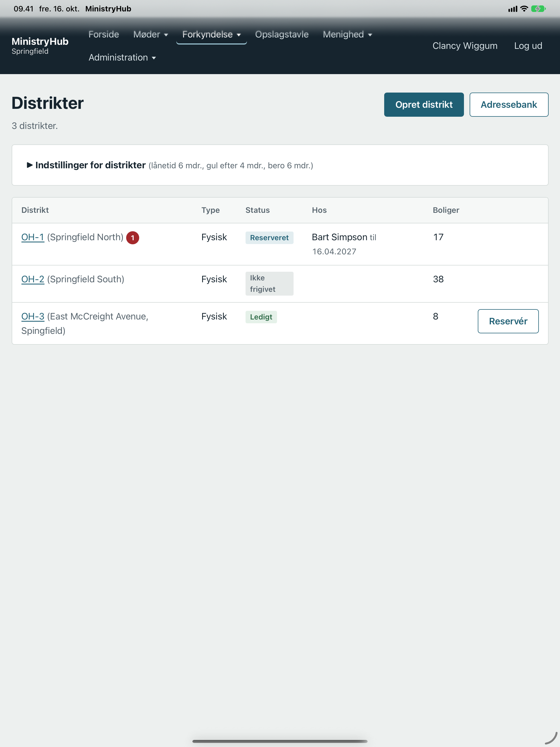
Task: Tap the cellular signal bars icon
Action: click(x=513, y=9)
